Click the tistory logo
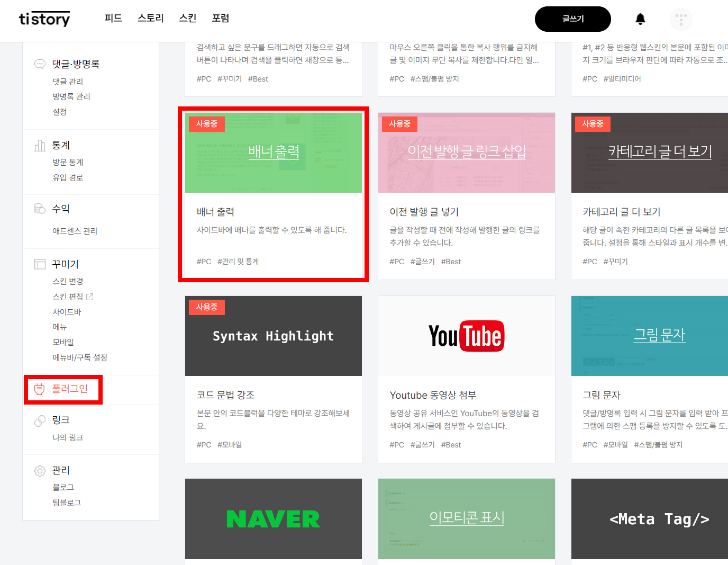Image resolution: width=728 pixels, height=565 pixels. pyautogui.click(x=44, y=19)
